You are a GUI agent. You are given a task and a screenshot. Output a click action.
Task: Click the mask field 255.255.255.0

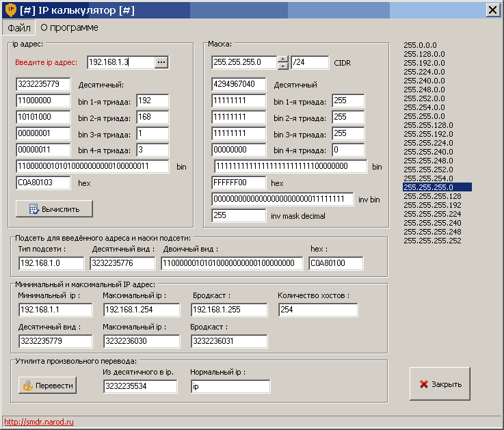coord(244,62)
